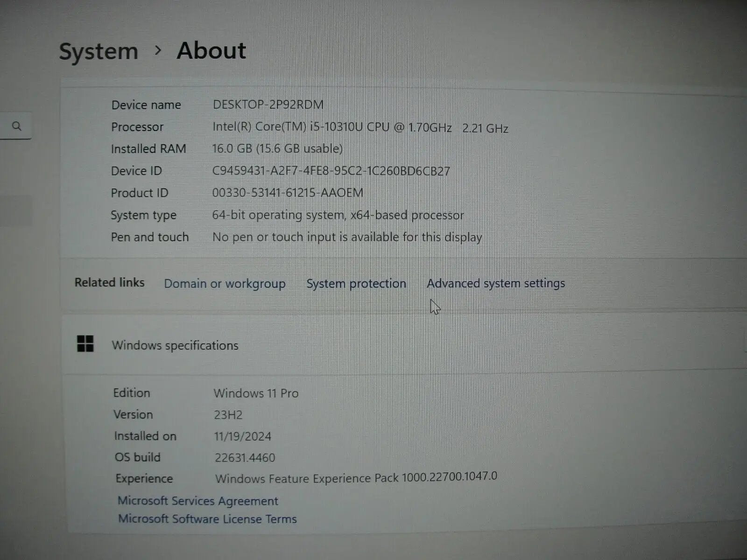Screen dimensions: 747x560
Task: Open Microsoft Software License Terms link
Action: [207, 519]
